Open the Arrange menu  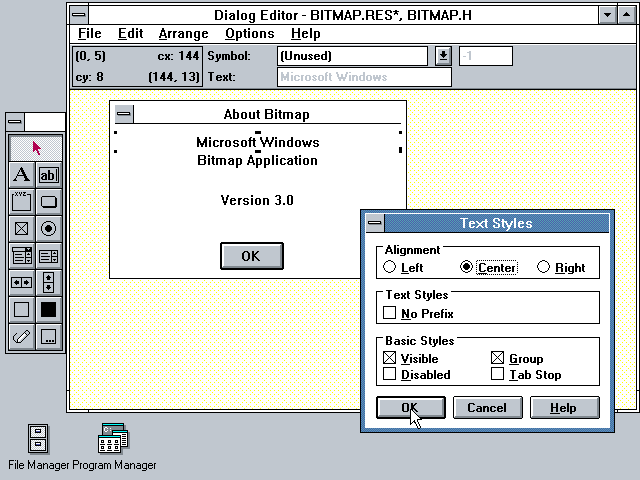point(183,33)
